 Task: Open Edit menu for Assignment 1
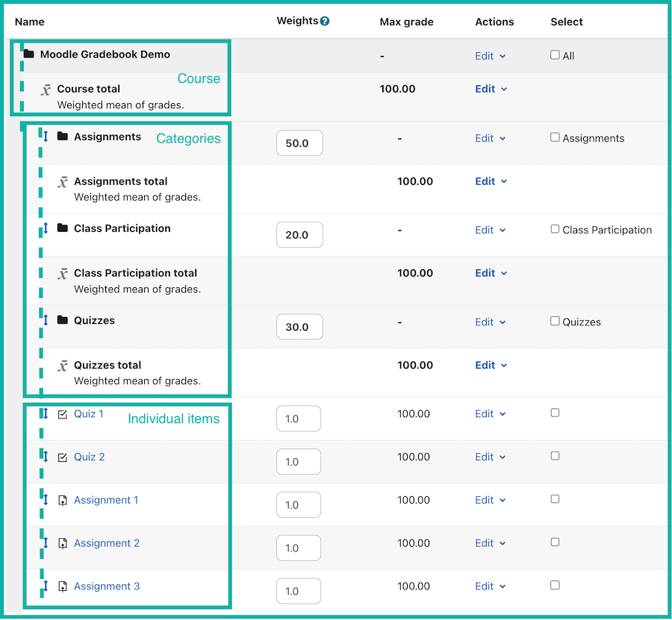point(491,500)
